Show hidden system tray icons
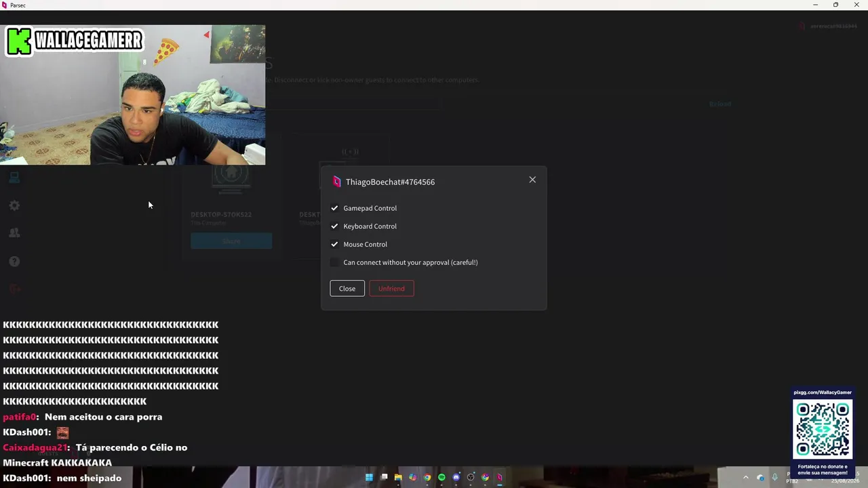 pyautogui.click(x=745, y=477)
